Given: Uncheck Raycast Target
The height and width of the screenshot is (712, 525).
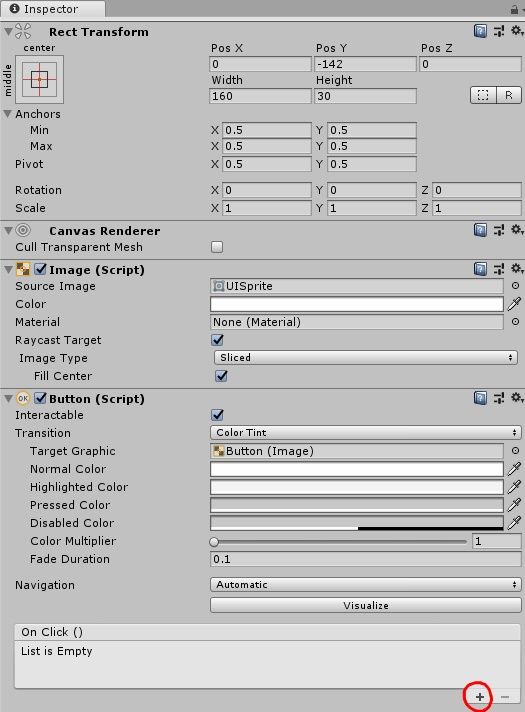Looking at the screenshot, I should point(218,340).
